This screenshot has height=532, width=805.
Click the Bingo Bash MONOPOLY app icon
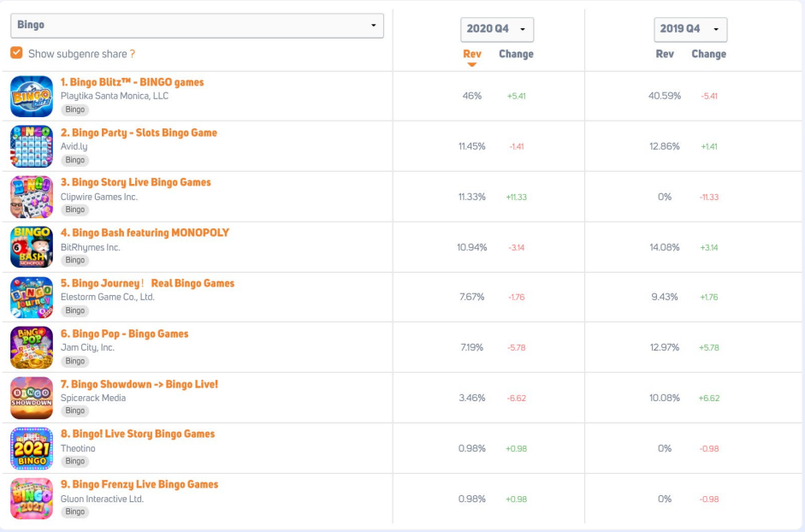32,247
